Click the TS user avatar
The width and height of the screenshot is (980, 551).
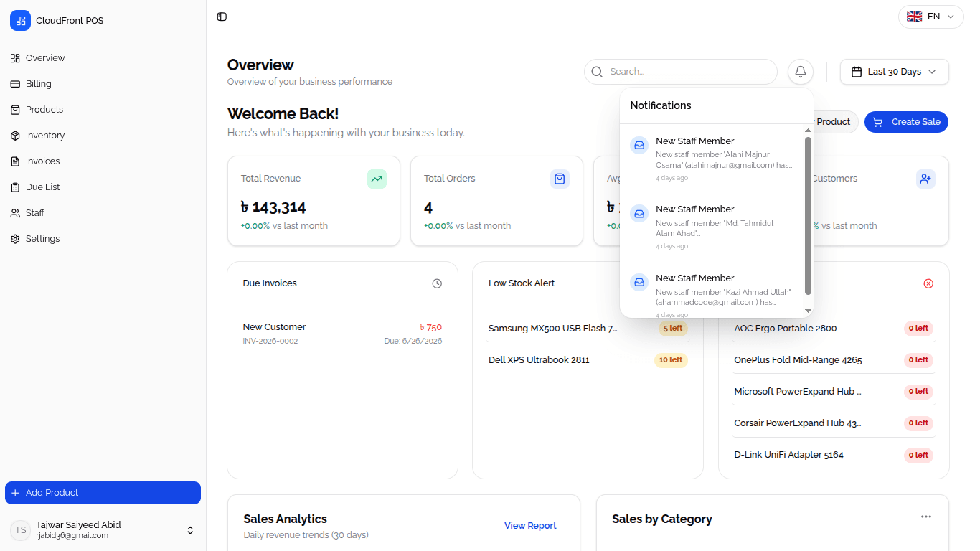20,530
